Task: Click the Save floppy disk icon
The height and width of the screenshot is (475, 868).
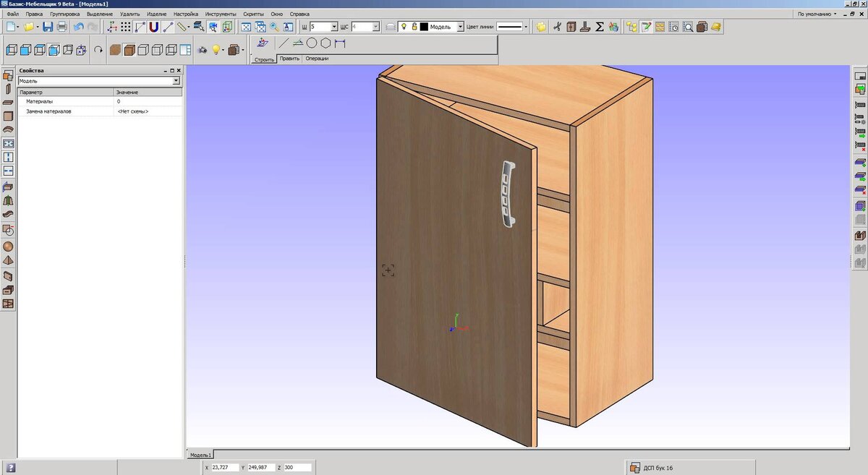Action: pyautogui.click(x=48, y=27)
